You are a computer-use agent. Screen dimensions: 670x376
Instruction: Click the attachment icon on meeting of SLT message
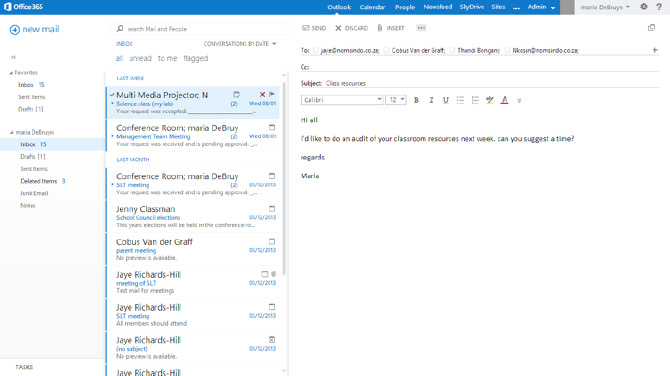(273, 274)
